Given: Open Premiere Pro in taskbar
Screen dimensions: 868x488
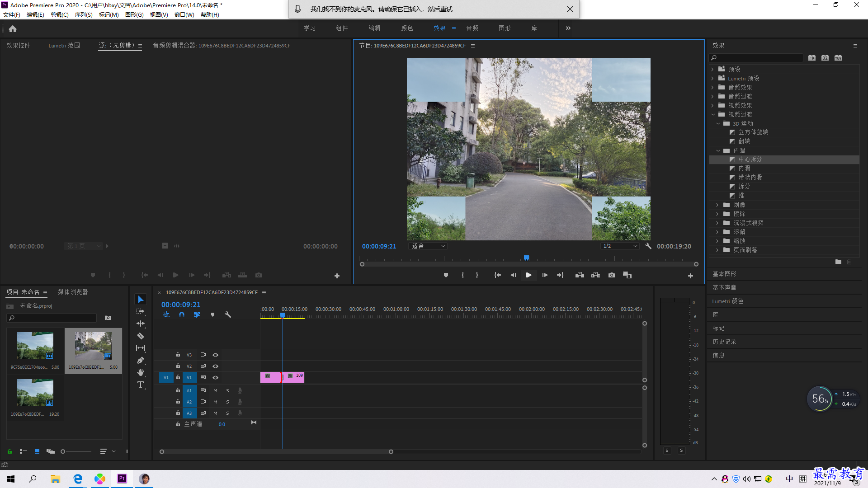Looking at the screenshot, I should click(122, 479).
